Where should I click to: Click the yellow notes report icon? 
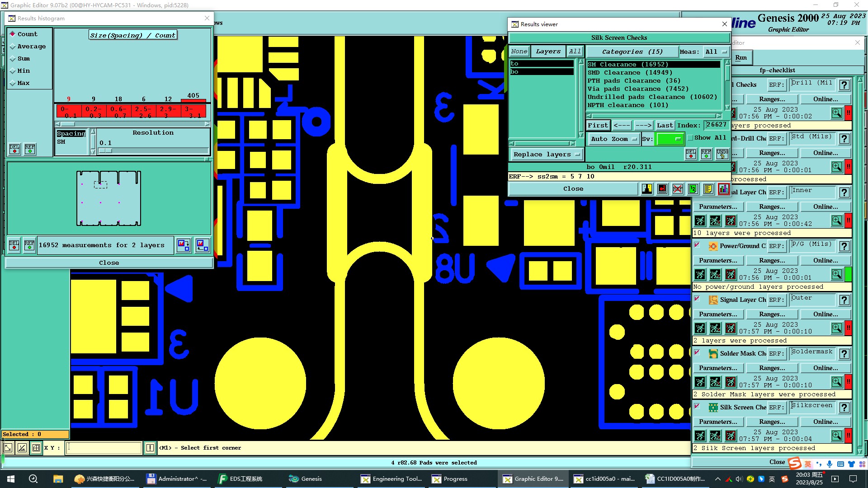[708, 189]
